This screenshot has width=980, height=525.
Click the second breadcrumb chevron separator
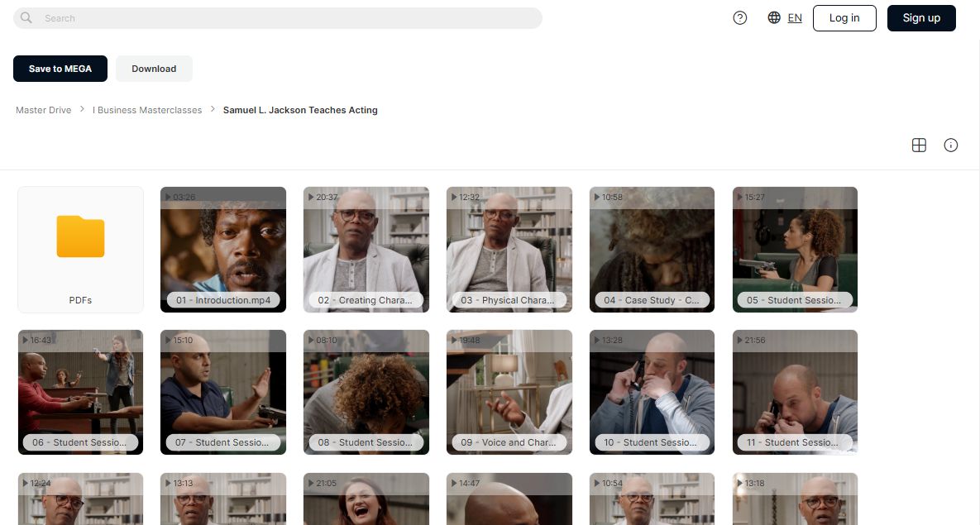tap(213, 109)
